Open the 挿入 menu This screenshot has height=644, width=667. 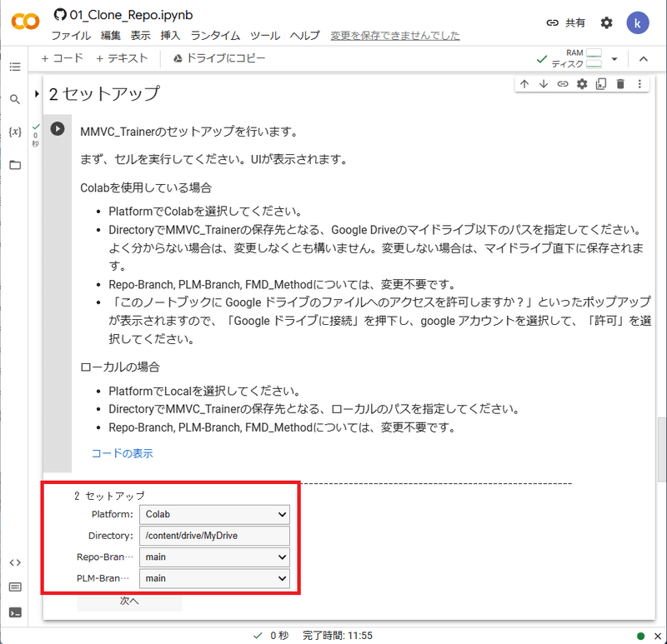coord(170,36)
